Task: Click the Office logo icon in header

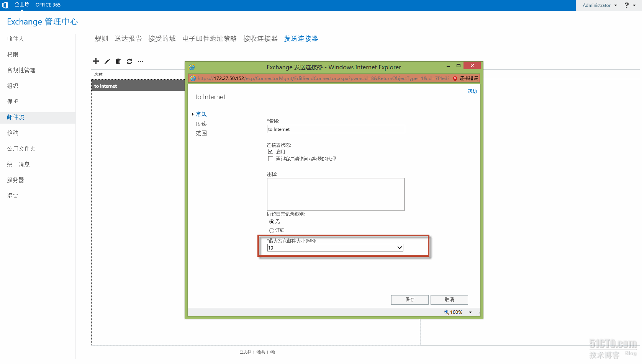Action: [5, 5]
